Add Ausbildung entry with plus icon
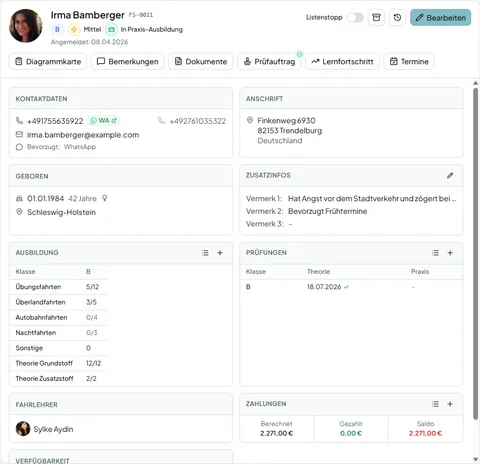The height and width of the screenshot is (464, 480). (x=220, y=253)
